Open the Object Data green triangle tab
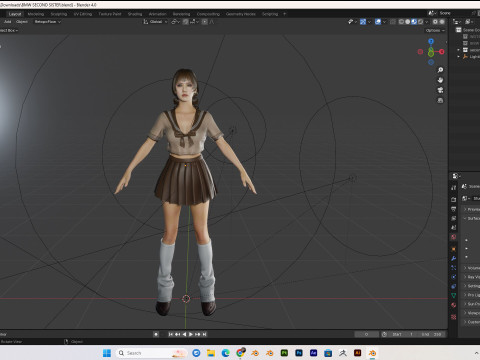Image resolution: width=480 pixels, height=360 pixels. 453,295
